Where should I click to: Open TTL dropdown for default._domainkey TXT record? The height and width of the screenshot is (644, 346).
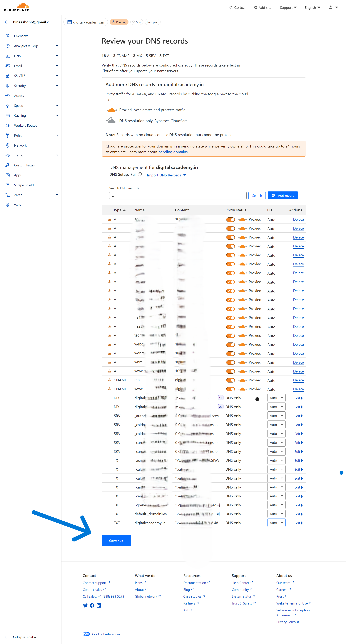point(276,514)
